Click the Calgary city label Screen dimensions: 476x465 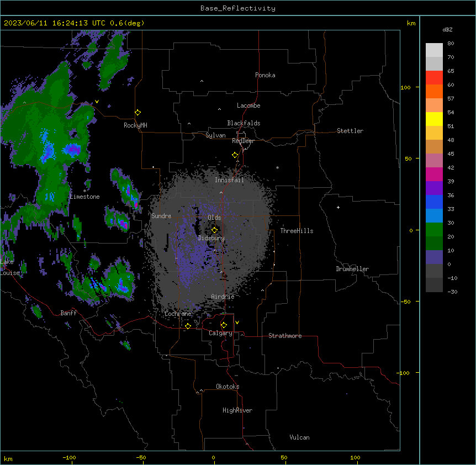(220, 333)
